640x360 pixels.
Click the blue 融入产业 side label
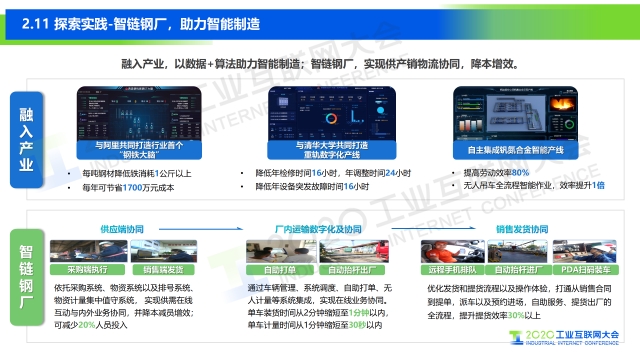pos(27,140)
